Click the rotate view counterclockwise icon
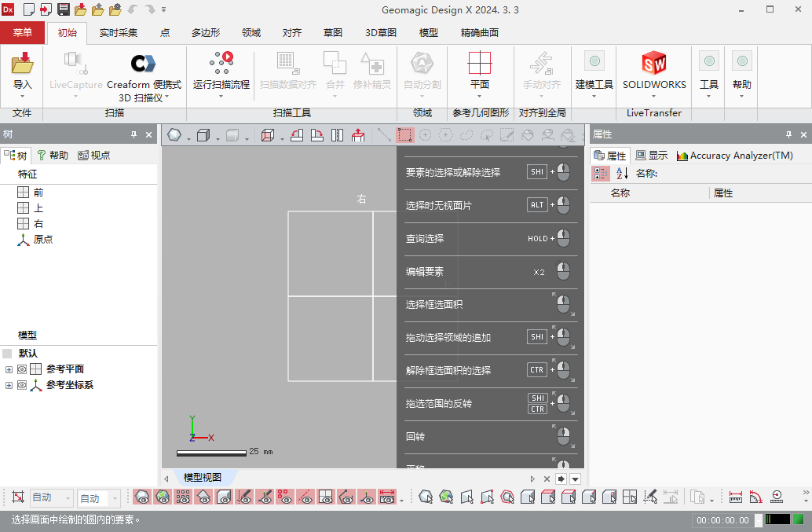 (297, 135)
